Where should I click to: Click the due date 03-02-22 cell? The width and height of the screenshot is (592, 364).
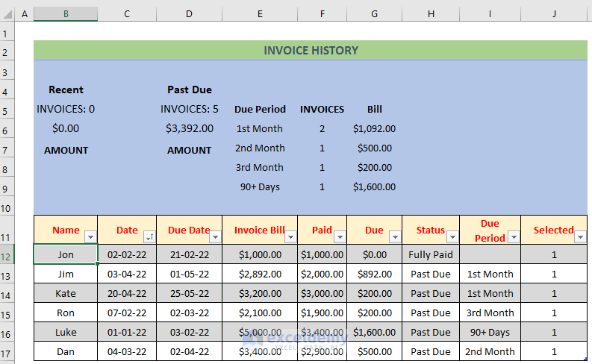point(189,333)
